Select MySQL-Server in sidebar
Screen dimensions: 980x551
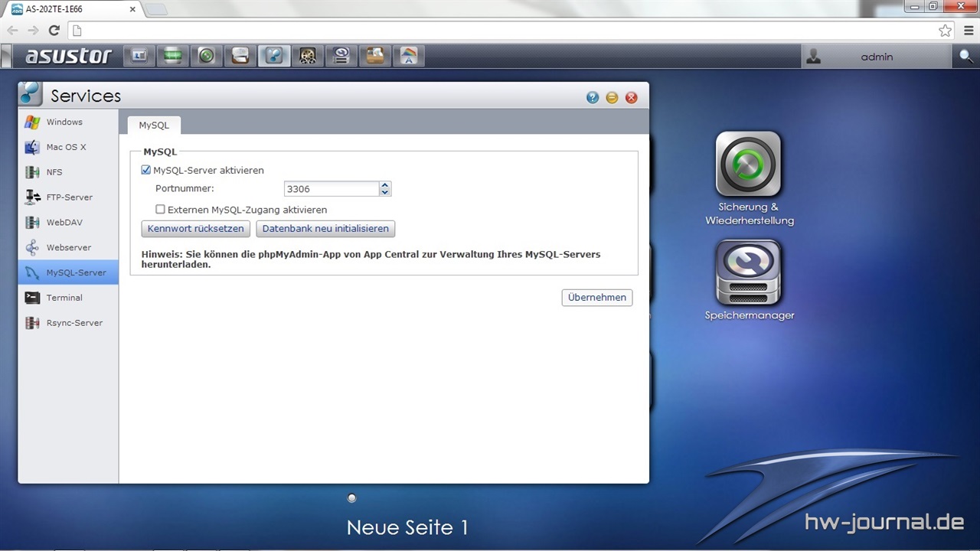coord(68,272)
